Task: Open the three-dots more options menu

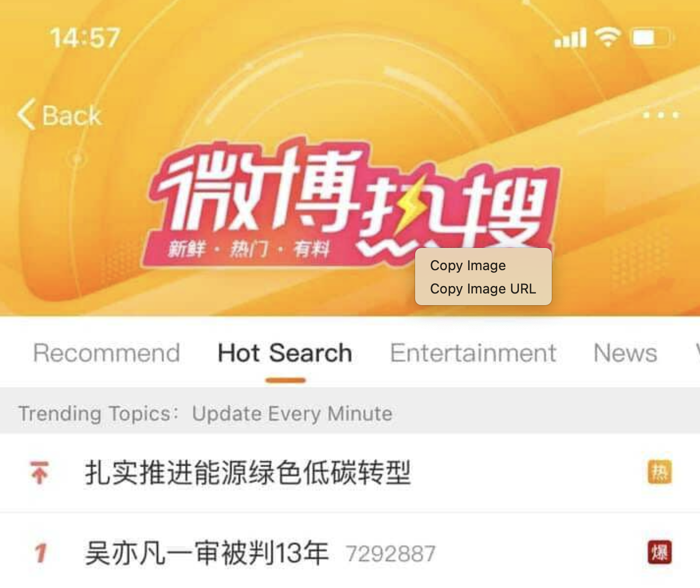Action: pyautogui.click(x=660, y=115)
